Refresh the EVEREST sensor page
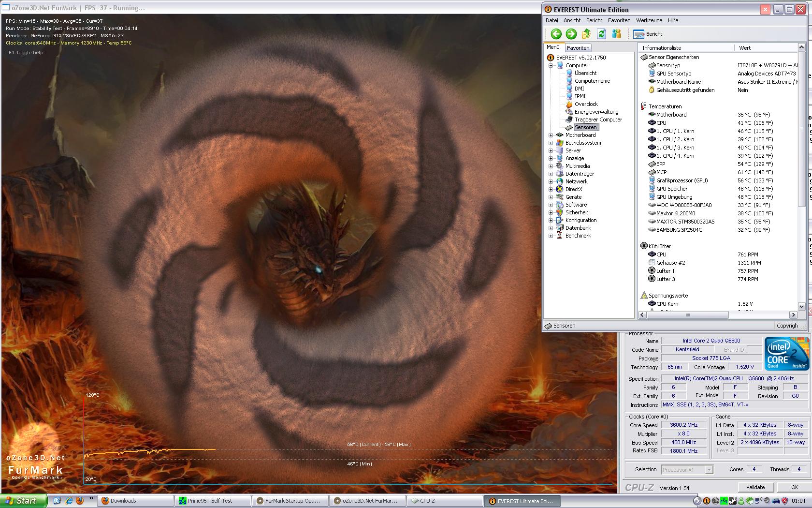 click(601, 33)
